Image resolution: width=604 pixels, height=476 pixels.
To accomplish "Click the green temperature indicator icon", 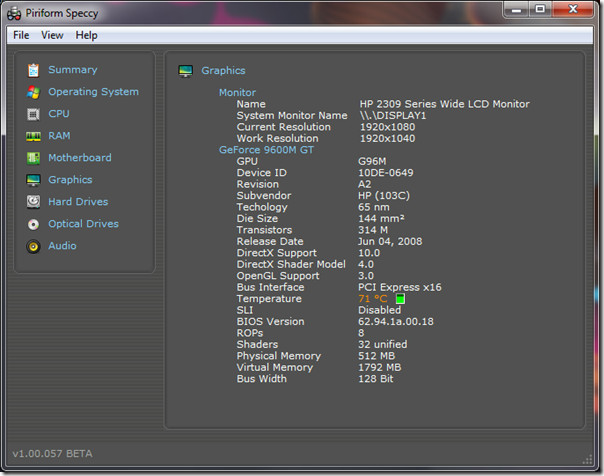I will click(400, 298).
